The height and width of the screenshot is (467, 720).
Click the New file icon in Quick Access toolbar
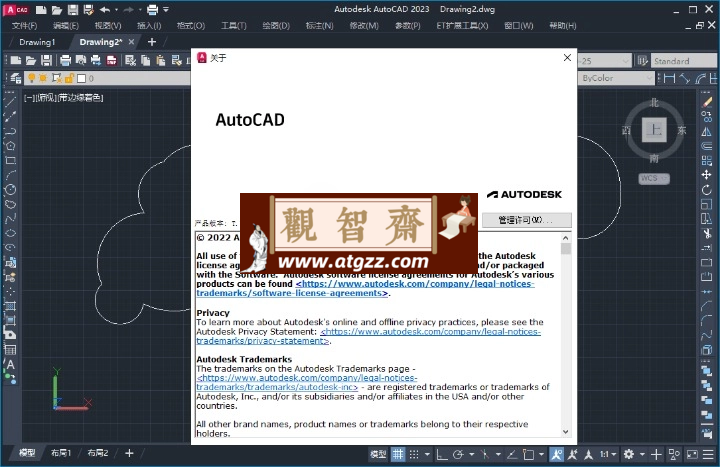coord(41,9)
